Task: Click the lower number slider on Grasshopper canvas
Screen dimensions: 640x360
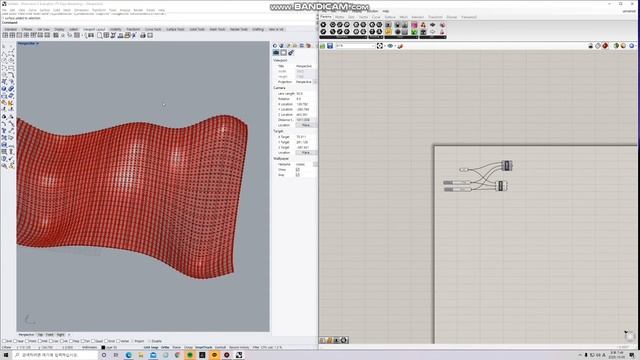Action: coord(458,189)
